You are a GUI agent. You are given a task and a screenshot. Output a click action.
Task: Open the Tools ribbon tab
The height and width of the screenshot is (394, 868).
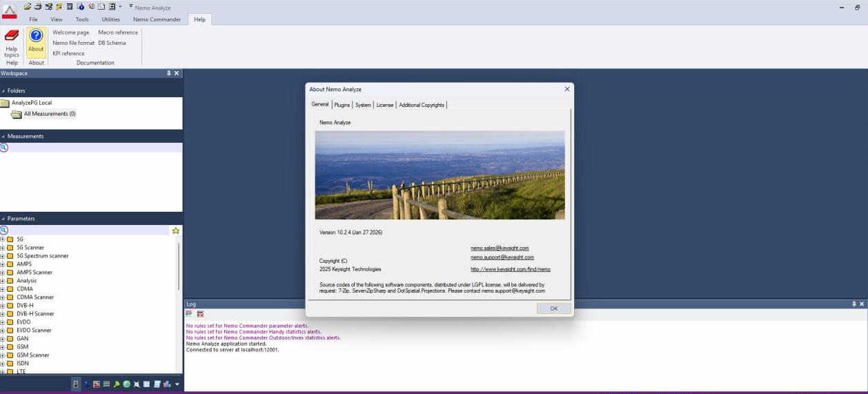point(82,19)
